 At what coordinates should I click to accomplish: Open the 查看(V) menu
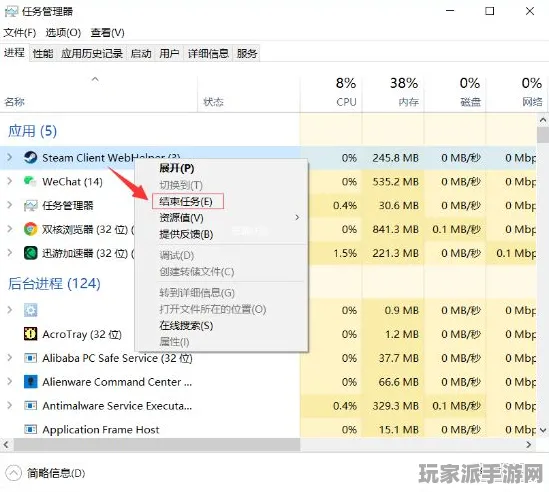point(107,33)
